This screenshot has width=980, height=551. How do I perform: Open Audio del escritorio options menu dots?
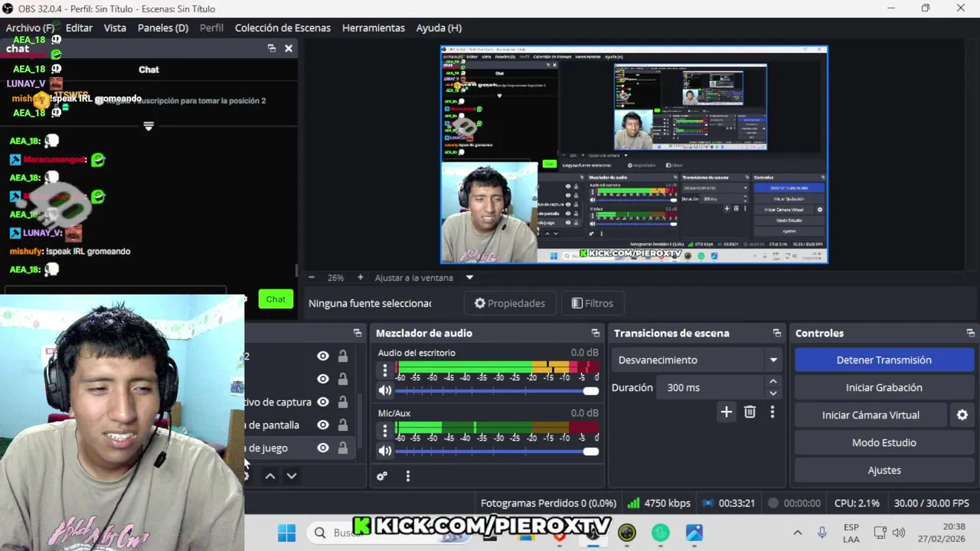click(x=385, y=370)
